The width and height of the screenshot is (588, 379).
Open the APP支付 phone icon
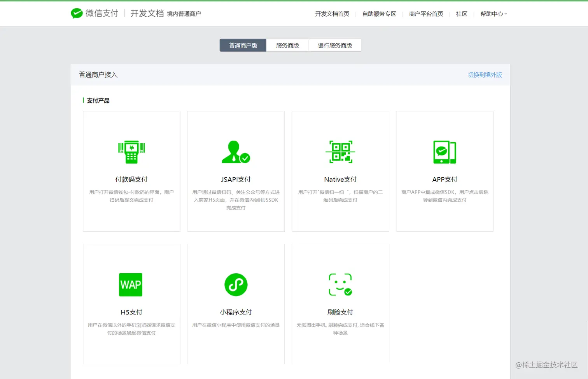[444, 152]
